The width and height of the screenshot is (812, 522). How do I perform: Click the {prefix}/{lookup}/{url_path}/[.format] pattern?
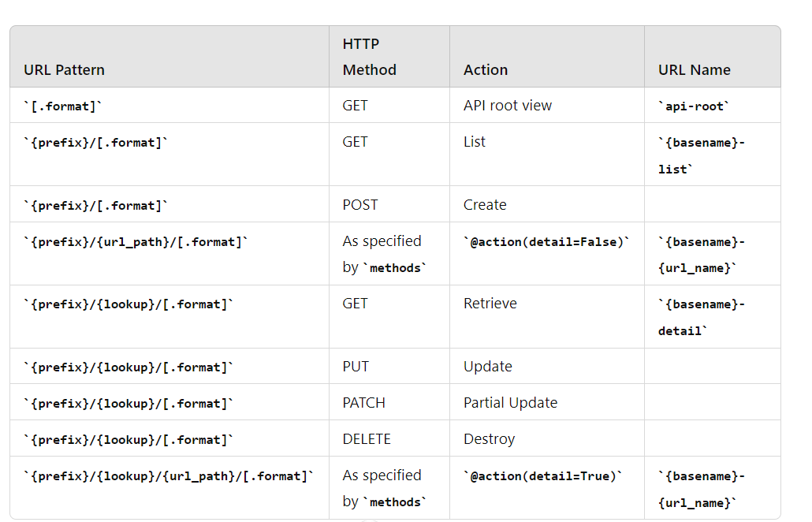(x=169, y=476)
